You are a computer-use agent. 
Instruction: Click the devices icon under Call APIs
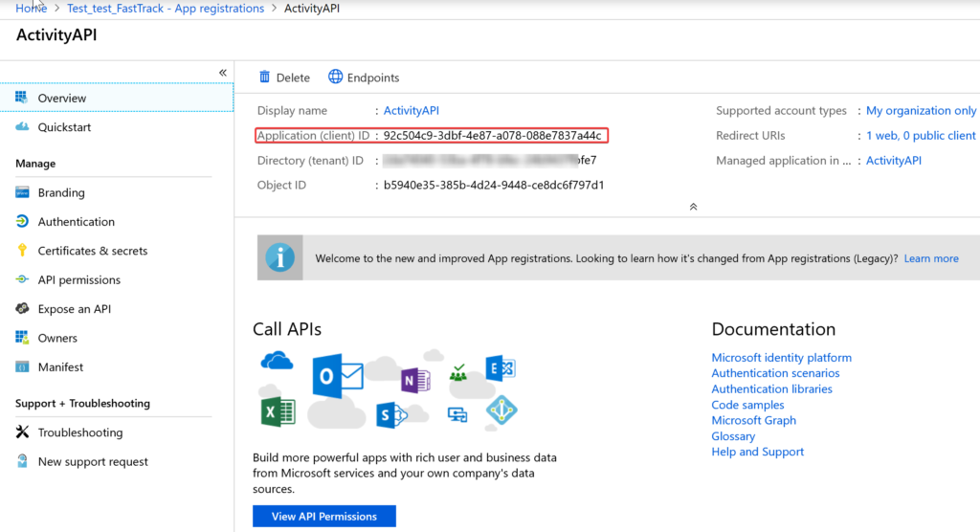click(x=457, y=414)
